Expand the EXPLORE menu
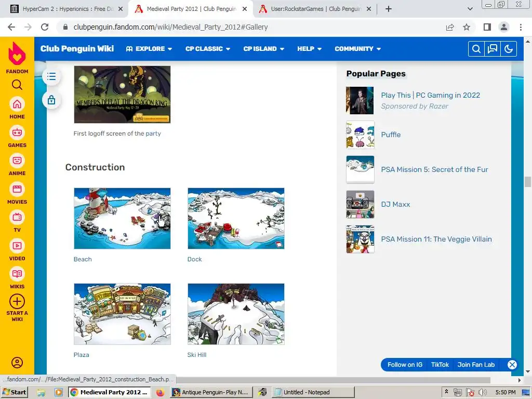532x399 pixels. [149, 49]
